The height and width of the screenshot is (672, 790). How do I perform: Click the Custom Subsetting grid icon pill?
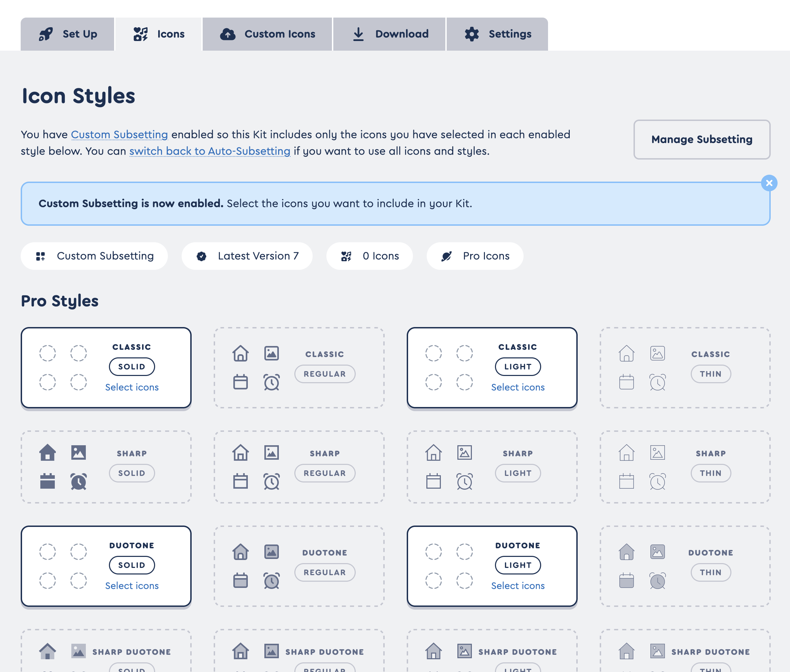(x=40, y=256)
